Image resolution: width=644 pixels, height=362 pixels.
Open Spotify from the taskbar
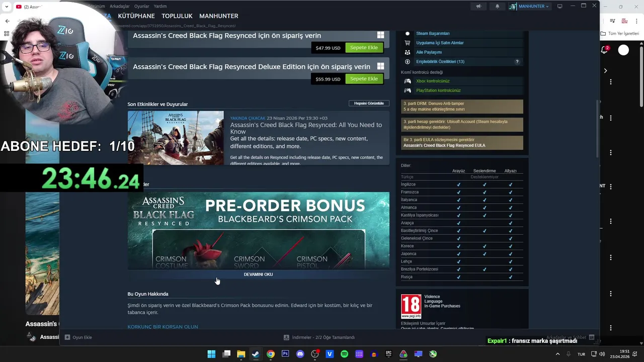(344, 354)
